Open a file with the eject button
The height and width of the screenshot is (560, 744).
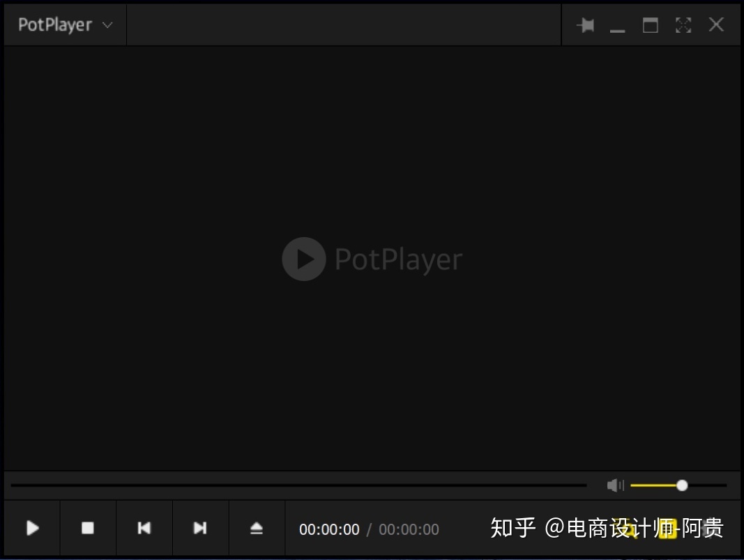(x=257, y=528)
